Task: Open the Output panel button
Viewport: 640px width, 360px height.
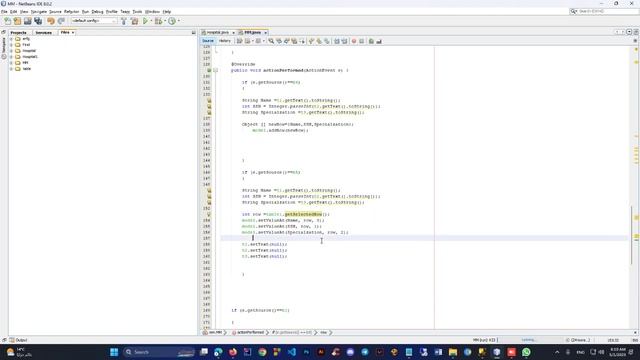Action: (18, 340)
